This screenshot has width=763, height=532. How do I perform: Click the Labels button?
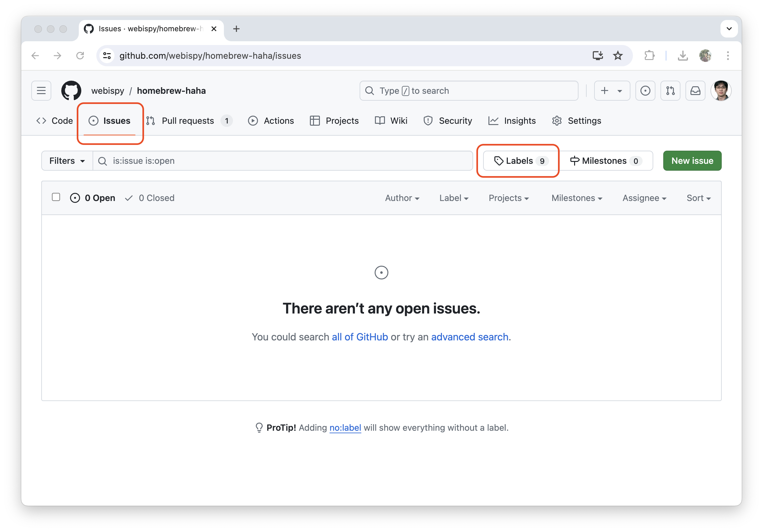tap(521, 161)
